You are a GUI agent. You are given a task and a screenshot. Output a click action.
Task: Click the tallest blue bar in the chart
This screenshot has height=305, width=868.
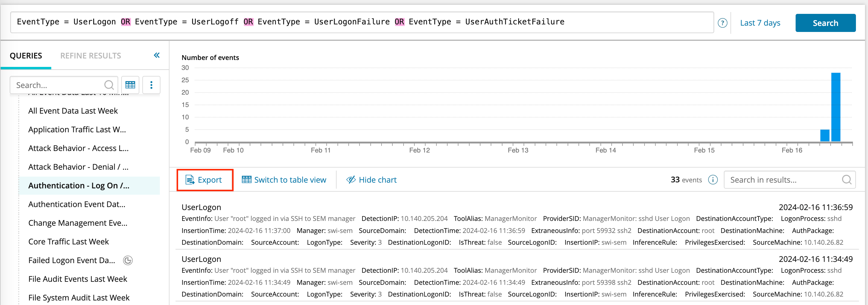click(835, 107)
